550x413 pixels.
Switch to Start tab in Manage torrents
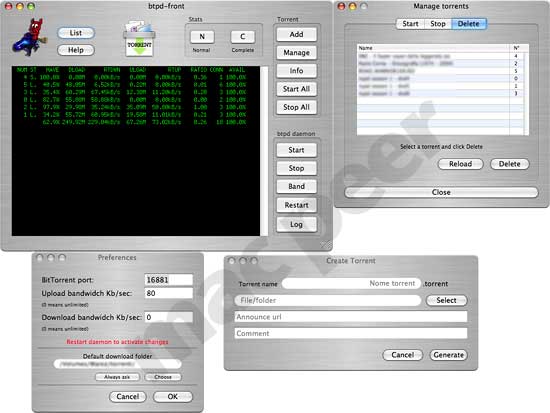pyautogui.click(x=410, y=24)
